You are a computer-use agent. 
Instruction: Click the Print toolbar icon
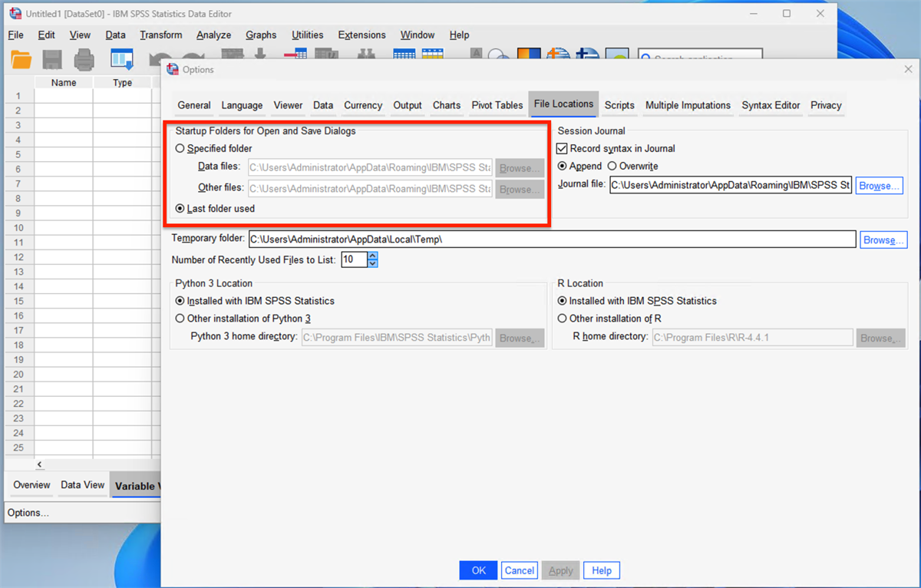84,59
